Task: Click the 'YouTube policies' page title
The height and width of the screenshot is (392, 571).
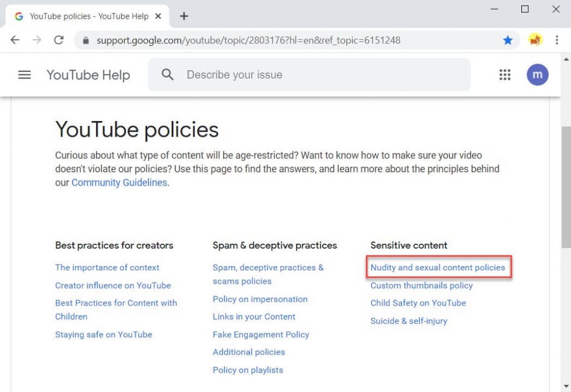Action: coord(137,130)
